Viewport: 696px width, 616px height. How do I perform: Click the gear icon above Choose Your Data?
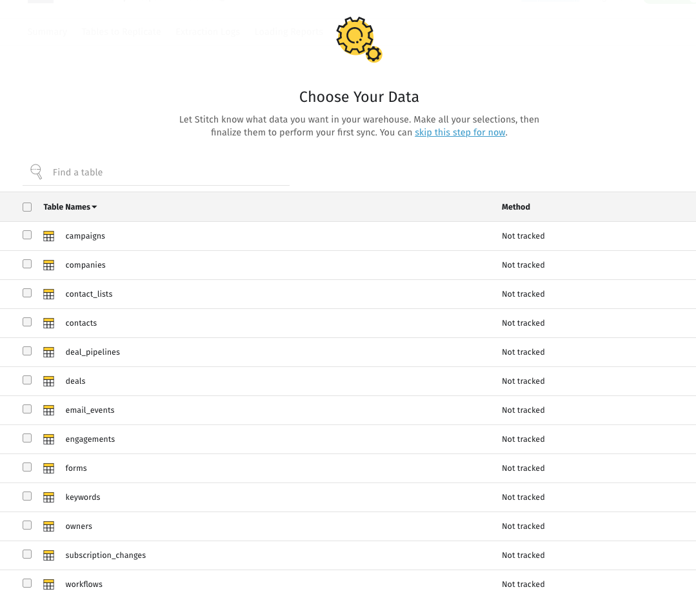358,39
